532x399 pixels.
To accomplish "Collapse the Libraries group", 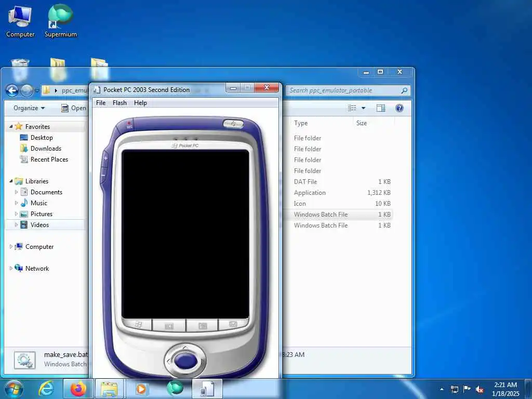I will pos(11,181).
